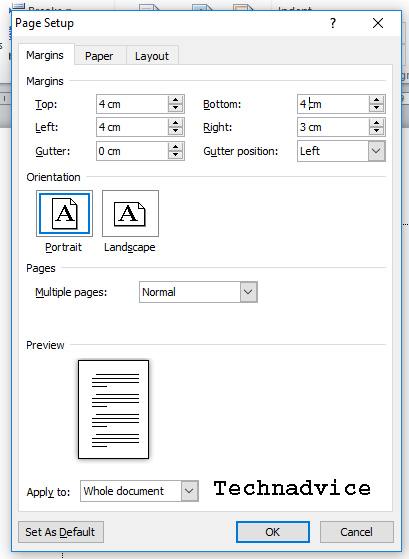Screen dimensions: 409x559
Task: Decrease the Bottom margin with down arrow
Action: [x=377, y=108]
